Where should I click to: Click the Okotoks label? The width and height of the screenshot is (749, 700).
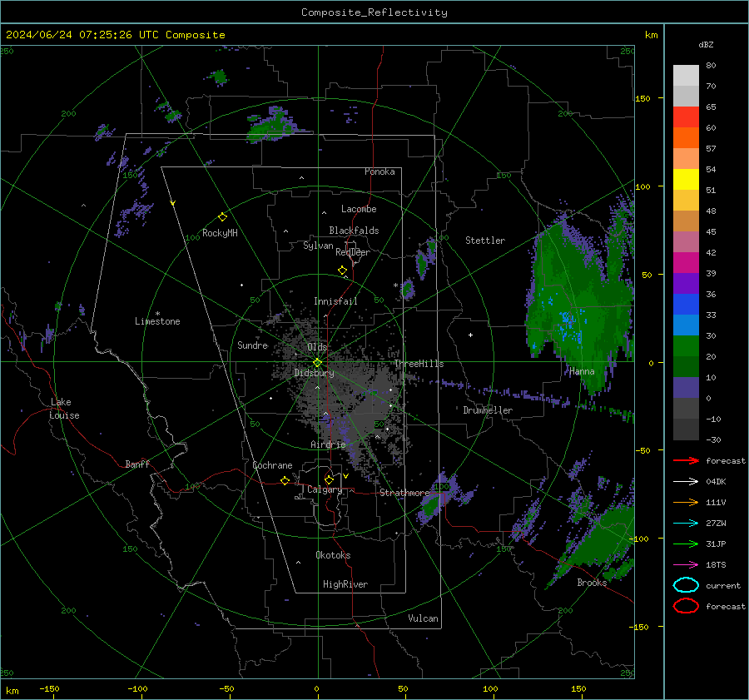(333, 555)
